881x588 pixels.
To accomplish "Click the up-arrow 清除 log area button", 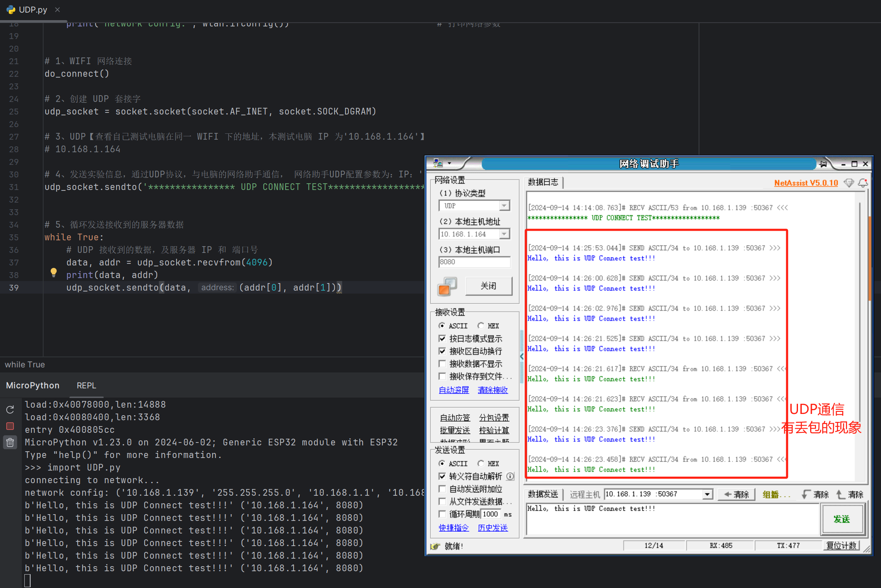I will (850, 494).
